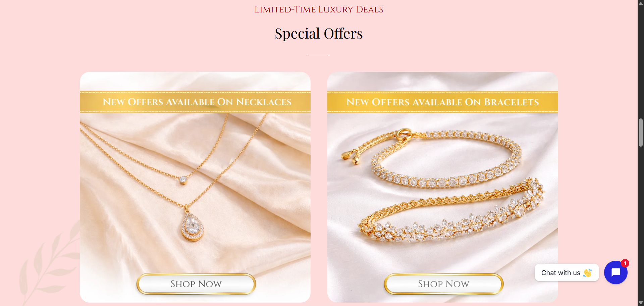Image resolution: width=644 pixels, height=306 pixels.
Task: Click the red notification badge on chat
Action: [625, 263]
